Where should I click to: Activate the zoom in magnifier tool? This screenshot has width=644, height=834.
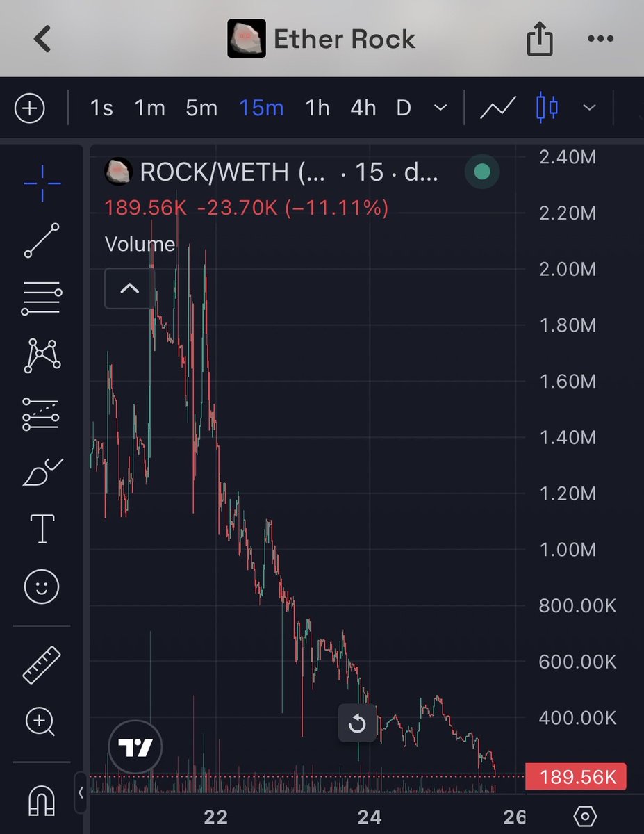click(x=41, y=723)
